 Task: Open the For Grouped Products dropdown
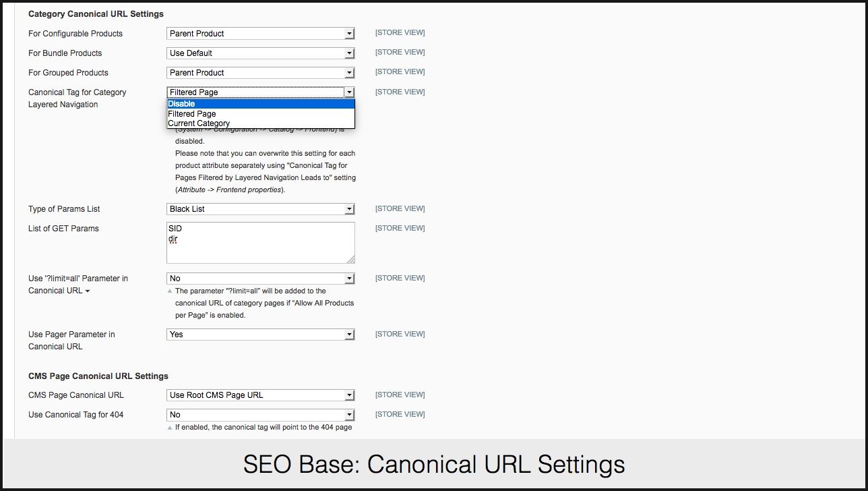[x=260, y=73]
